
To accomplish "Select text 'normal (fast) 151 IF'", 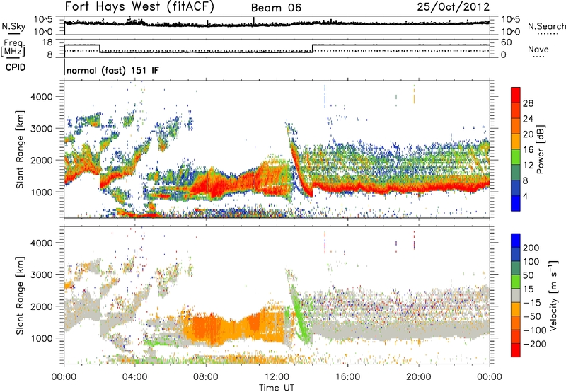I will click(x=112, y=70).
